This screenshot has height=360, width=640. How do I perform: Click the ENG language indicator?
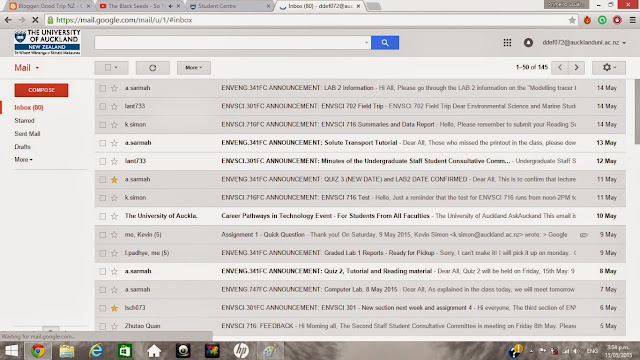(592, 351)
